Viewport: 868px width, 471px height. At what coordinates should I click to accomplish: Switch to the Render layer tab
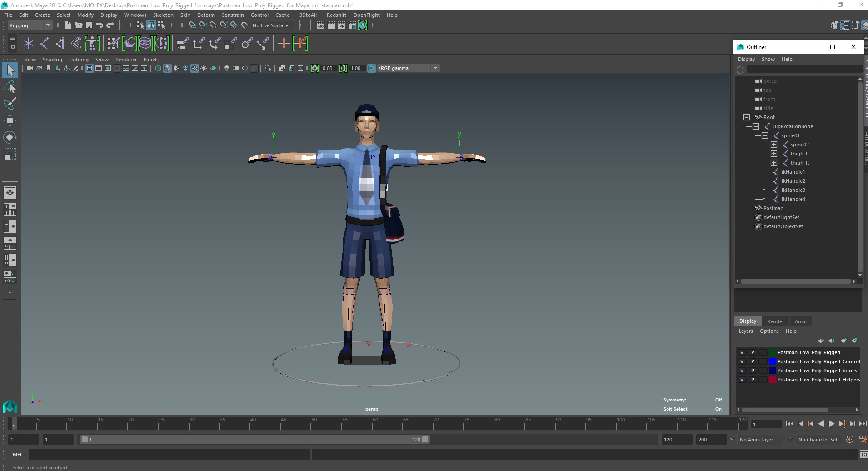[x=775, y=321]
